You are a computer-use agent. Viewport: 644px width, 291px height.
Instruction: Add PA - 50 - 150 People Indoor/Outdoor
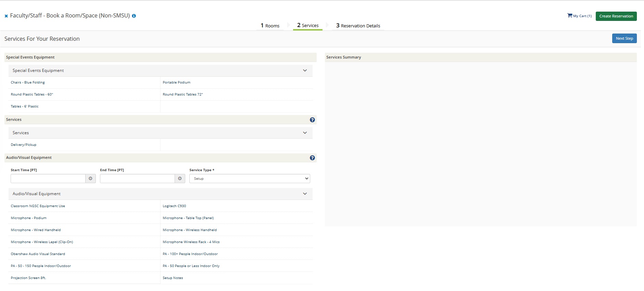pyautogui.click(x=41, y=266)
